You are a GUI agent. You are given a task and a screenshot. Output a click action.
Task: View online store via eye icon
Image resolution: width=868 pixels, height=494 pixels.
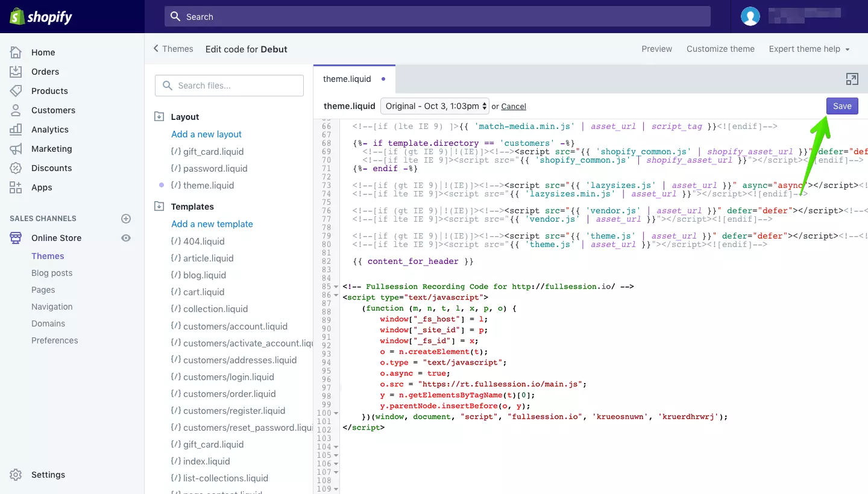tap(126, 238)
